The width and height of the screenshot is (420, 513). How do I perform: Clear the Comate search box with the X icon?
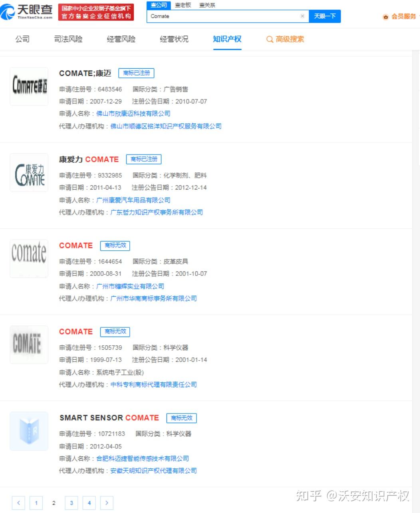point(303,16)
